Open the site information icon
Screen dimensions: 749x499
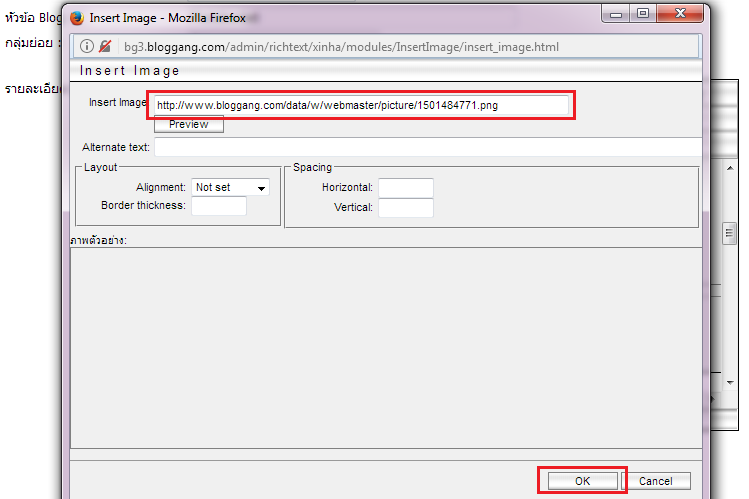tap(86, 47)
